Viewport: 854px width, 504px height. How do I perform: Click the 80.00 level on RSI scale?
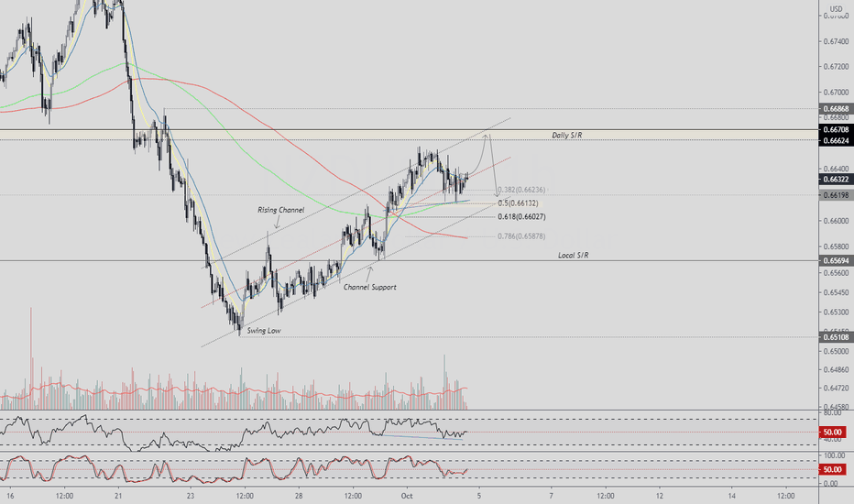(832, 413)
